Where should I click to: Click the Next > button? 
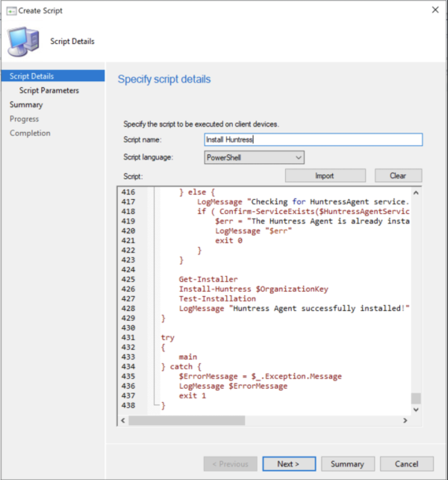tap(289, 464)
